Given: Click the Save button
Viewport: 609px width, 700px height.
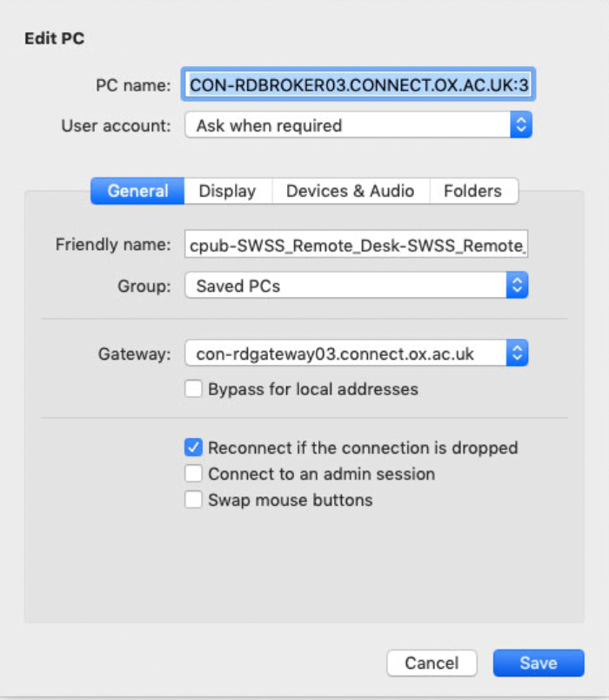Looking at the screenshot, I should pos(538,663).
